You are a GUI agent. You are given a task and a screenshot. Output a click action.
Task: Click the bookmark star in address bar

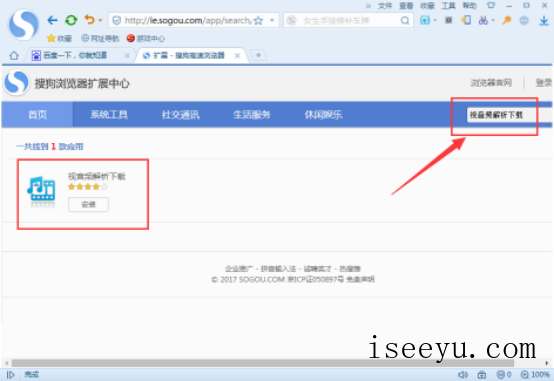(259, 20)
